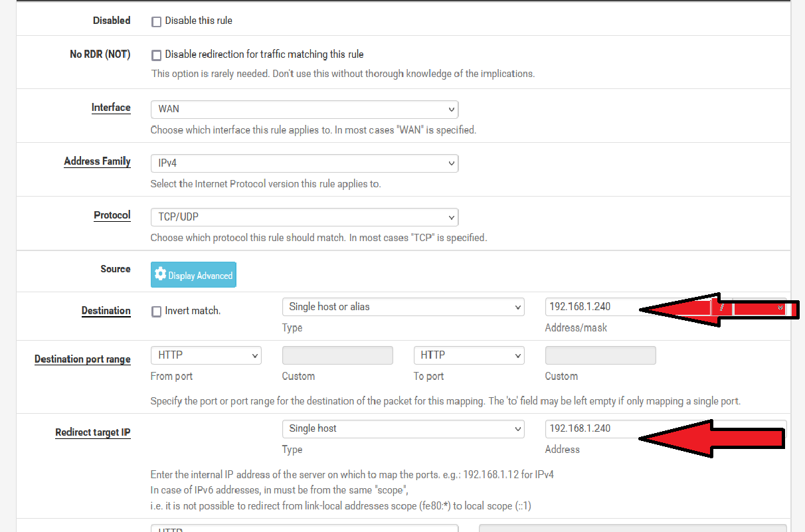Click the Destination port range label

[x=82, y=359]
